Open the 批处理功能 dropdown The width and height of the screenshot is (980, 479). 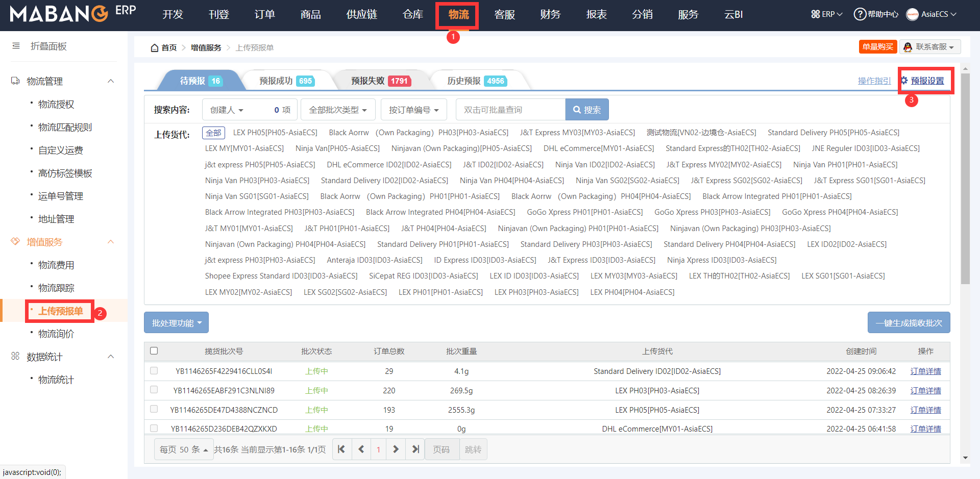(176, 322)
